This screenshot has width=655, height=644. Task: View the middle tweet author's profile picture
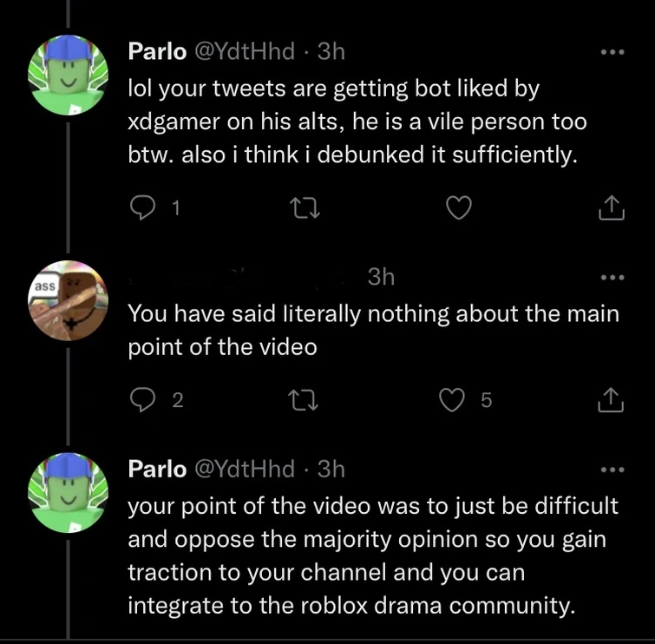click(x=69, y=300)
